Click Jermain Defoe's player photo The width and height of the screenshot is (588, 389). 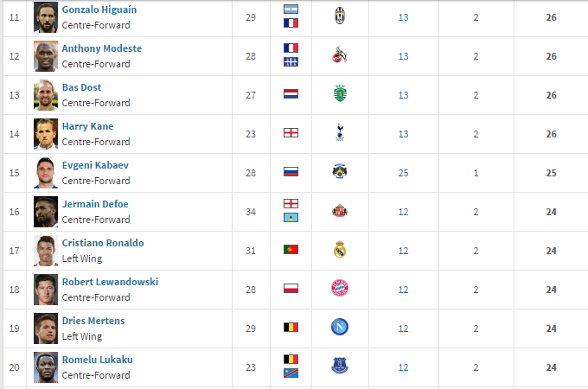(46, 212)
